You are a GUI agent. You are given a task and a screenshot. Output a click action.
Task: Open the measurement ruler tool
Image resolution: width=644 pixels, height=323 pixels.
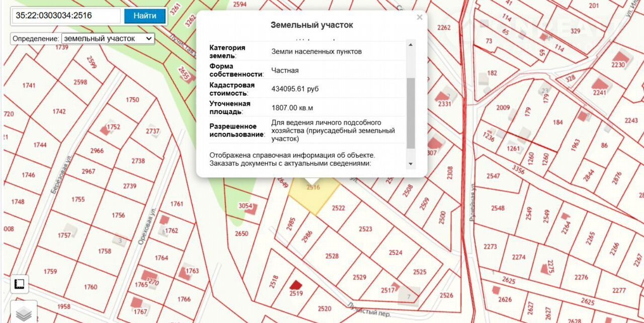point(20,285)
